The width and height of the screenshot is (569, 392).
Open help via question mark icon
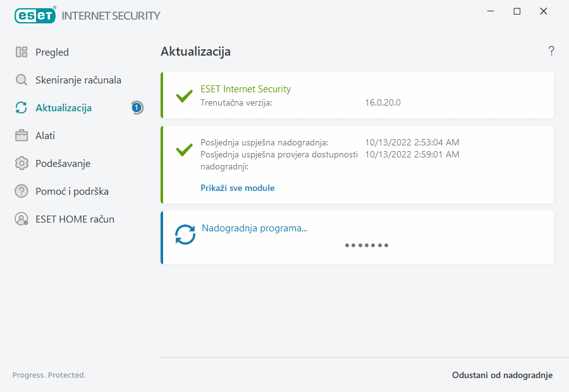[551, 51]
